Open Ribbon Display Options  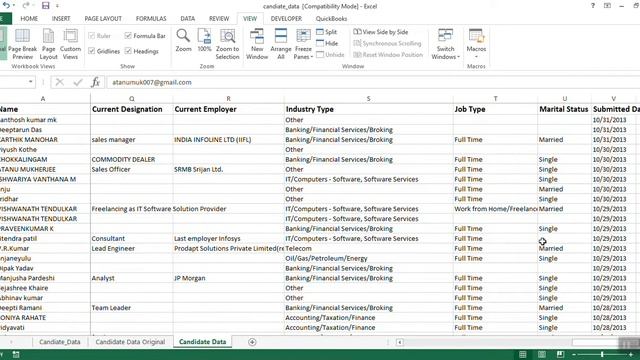coord(607,6)
